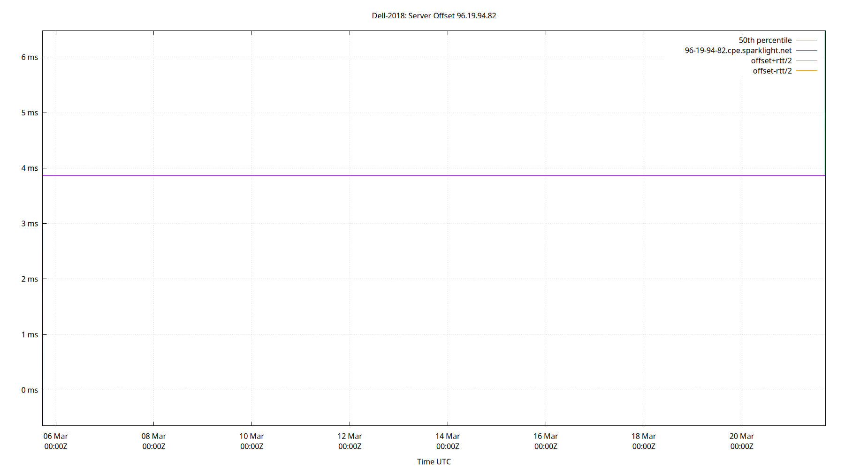Click the 12 Mar gridline area
The width and height of the screenshot is (868, 469).
click(350, 234)
